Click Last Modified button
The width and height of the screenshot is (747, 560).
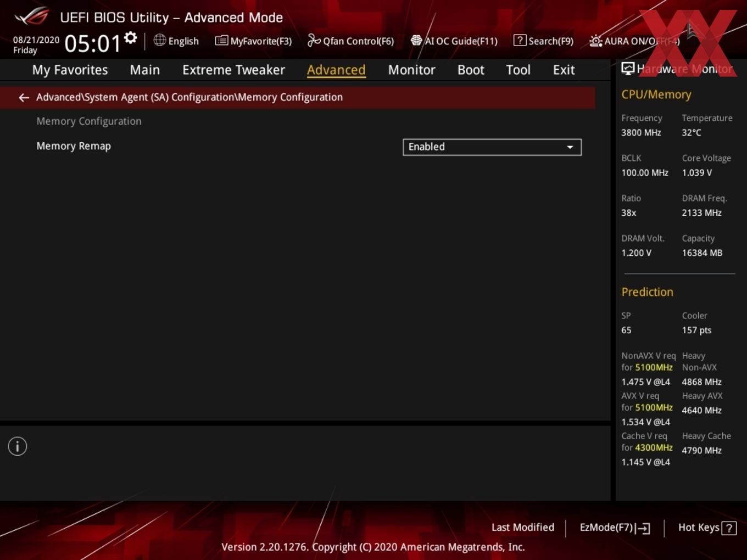click(x=523, y=528)
